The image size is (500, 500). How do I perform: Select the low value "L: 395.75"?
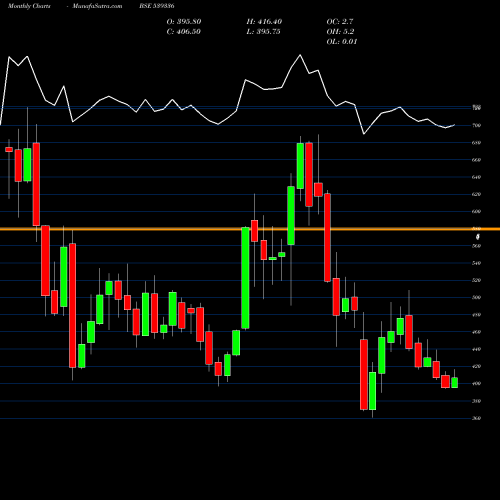[263, 32]
